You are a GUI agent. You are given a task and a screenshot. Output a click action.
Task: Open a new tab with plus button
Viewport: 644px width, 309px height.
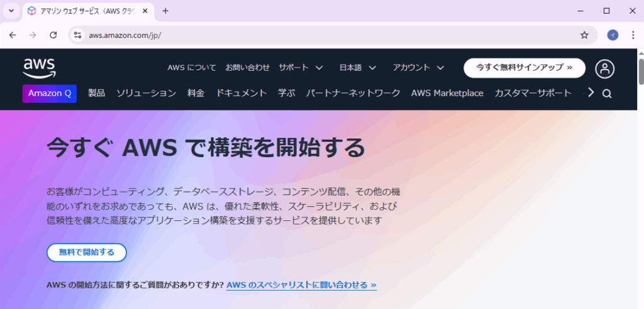165,11
